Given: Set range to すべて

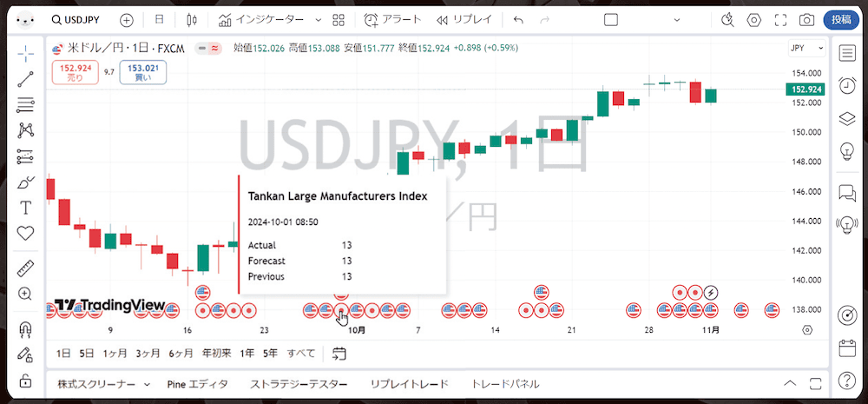Looking at the screenshot, I should (x=301, y=353).
